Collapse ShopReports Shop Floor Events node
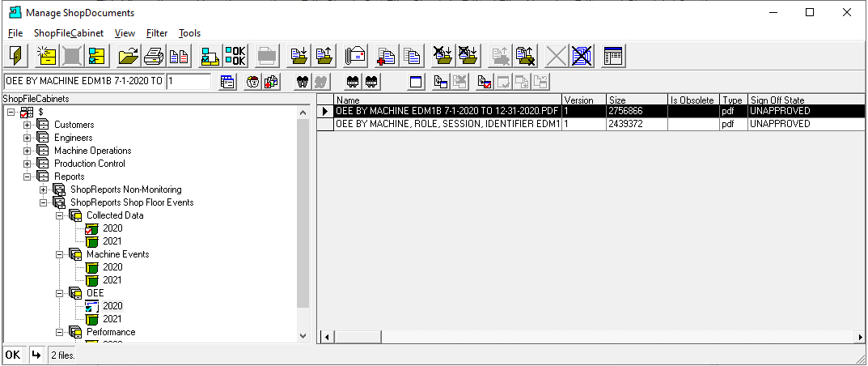 (x=43, y=202)
